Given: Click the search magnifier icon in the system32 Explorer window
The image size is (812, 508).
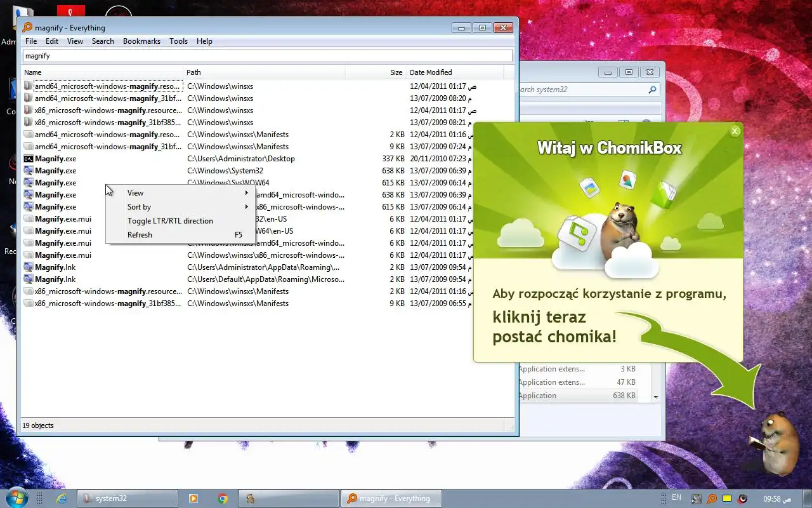Looking at the screenshot, I should coord(652,90).
